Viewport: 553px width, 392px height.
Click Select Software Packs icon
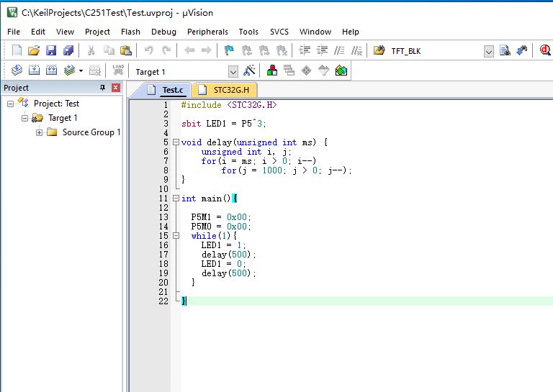point(323,70)
